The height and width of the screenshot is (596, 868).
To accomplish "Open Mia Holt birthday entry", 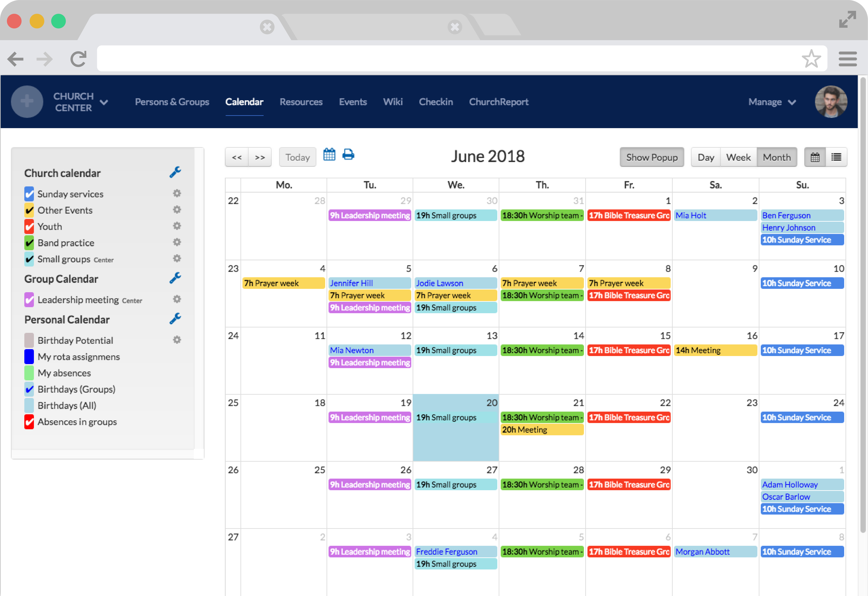I will (715, 215).
